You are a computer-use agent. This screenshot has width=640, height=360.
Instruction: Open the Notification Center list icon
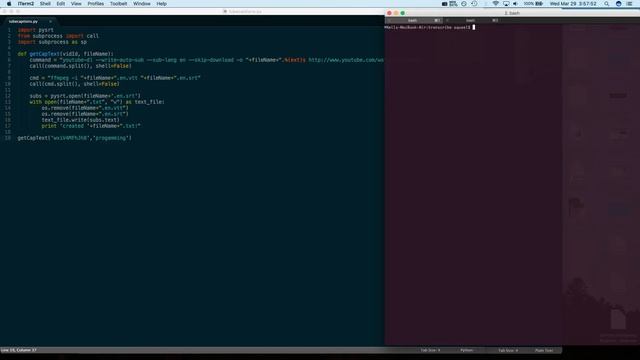click(x=629, y=4)
